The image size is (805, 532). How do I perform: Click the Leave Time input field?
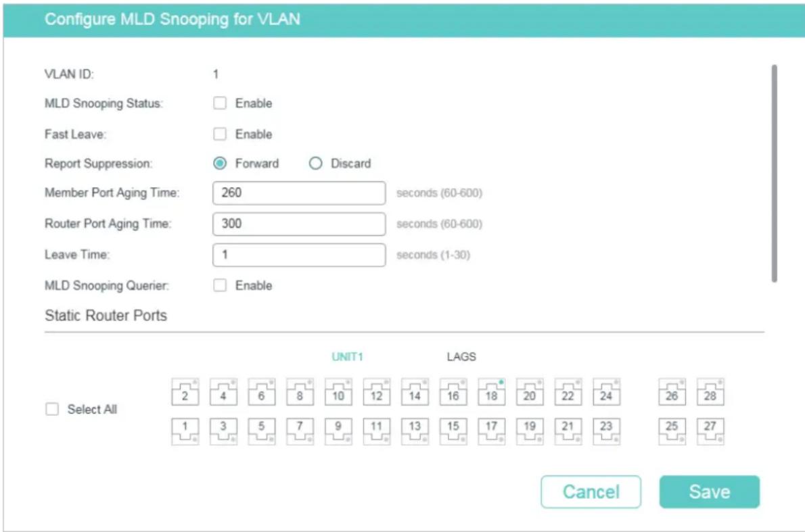(299, 254)
